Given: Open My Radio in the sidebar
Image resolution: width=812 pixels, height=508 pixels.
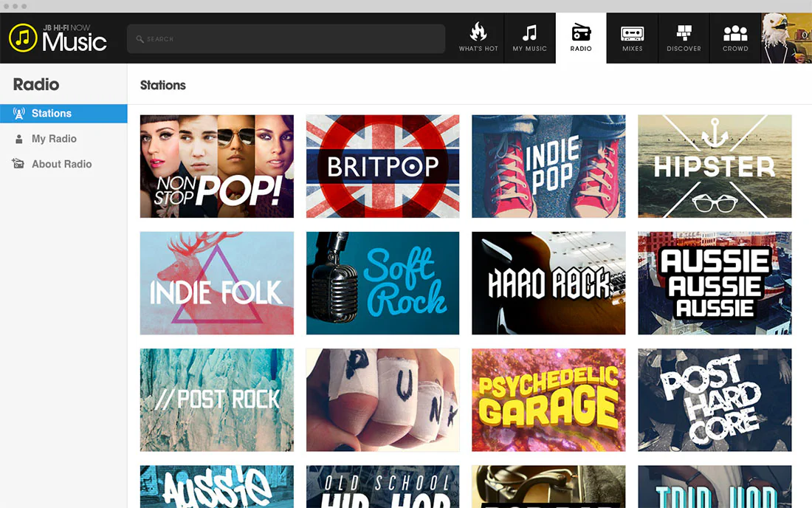Looking at the screenshot, I should pos(63,139).
